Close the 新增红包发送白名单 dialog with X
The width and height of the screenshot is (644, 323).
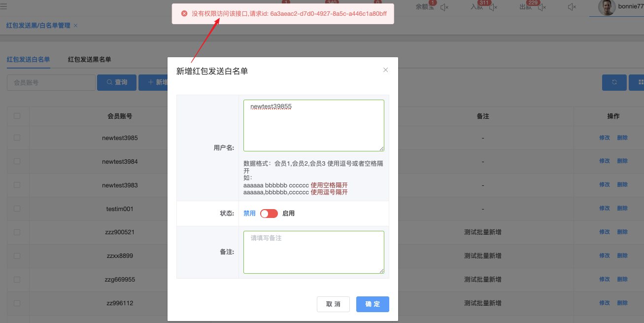(x=385, y=70)
